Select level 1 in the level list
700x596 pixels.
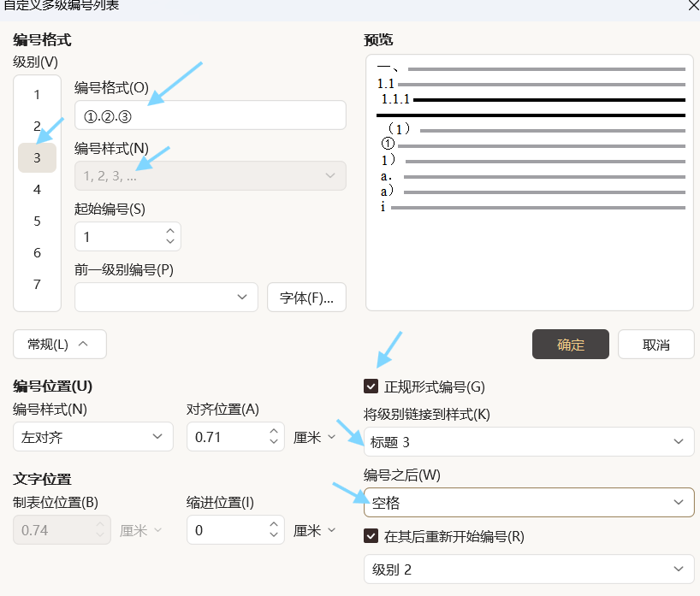37,95
